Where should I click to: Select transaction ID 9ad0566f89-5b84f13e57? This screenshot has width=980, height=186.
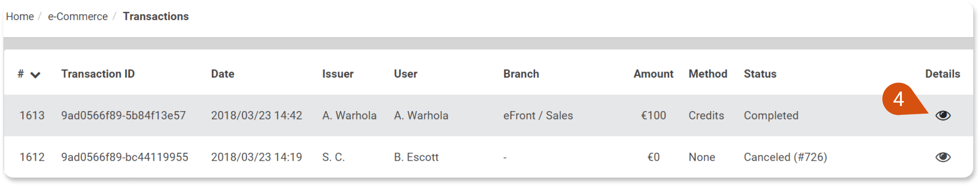coord(124,115)
